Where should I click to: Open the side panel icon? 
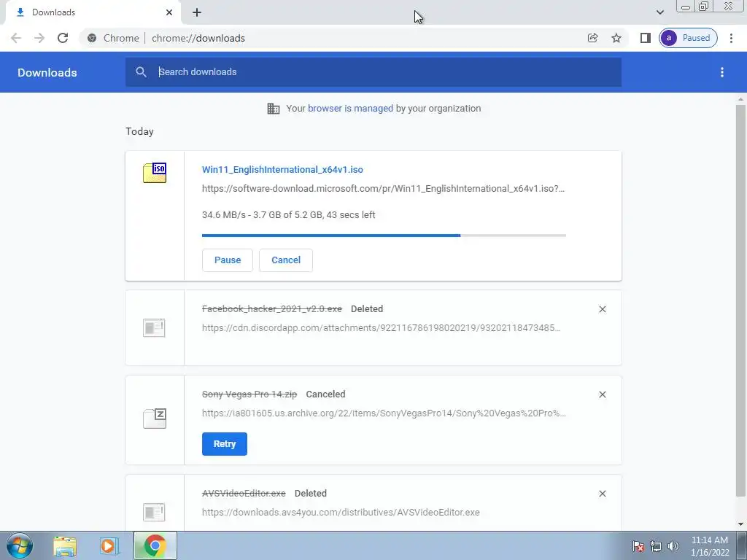645,38
